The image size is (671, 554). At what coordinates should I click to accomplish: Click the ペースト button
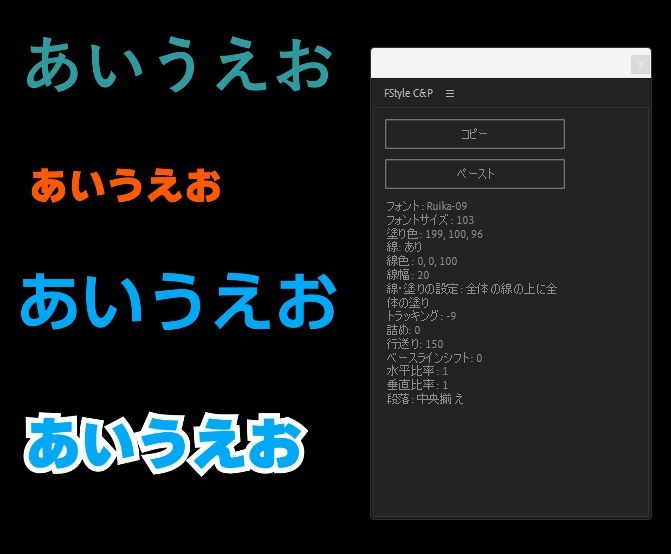[x=475, y=174]
